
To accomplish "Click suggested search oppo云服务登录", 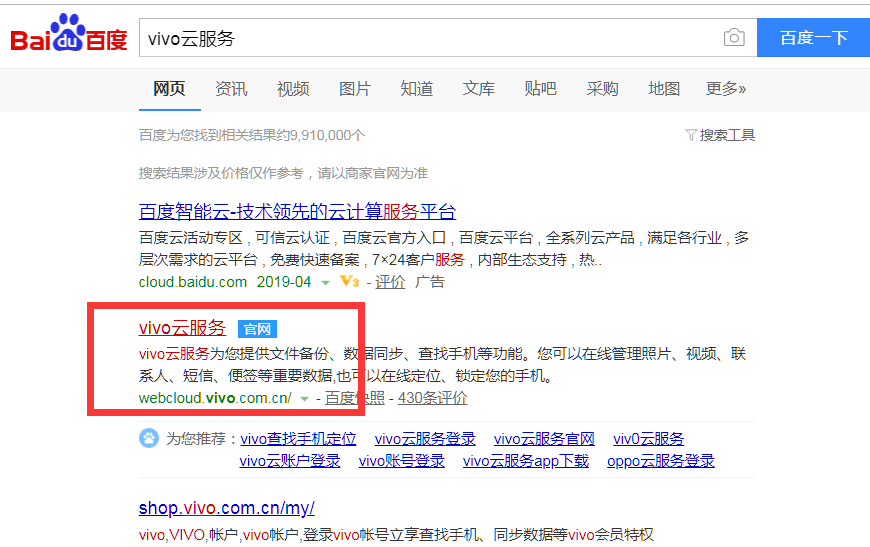I will tap(661, 460).
